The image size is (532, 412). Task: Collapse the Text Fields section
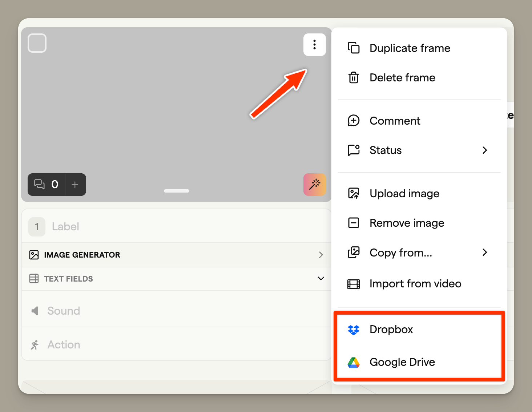click(x=321, y=279)
